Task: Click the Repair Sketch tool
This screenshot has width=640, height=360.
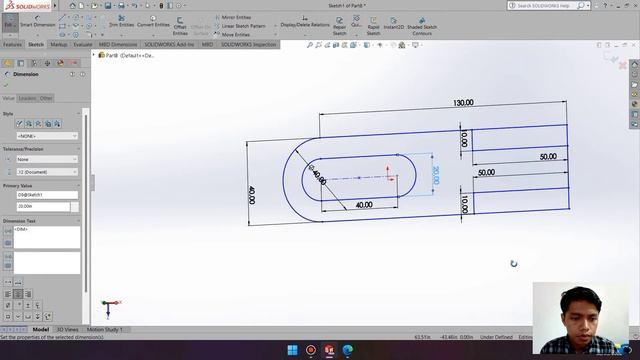Action: pos(339,26)
